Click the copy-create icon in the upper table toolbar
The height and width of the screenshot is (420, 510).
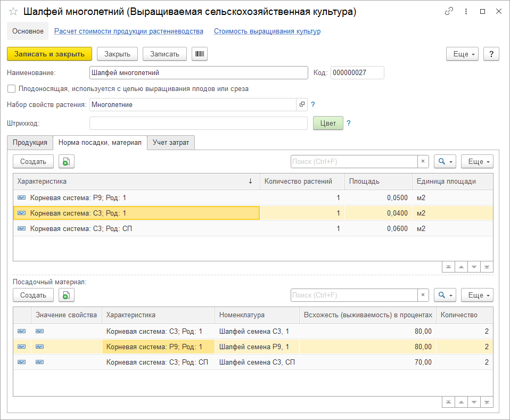pyautogui.click(x=67, y=162)
